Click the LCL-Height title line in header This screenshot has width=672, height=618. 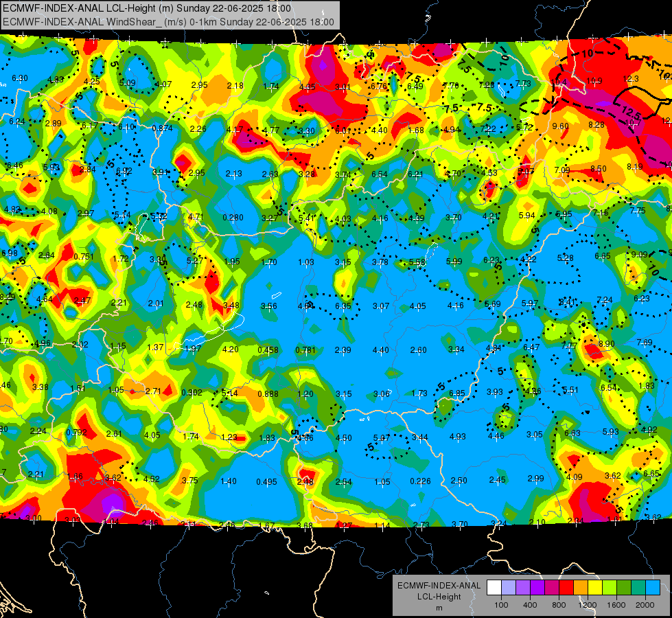coord(147,8)
